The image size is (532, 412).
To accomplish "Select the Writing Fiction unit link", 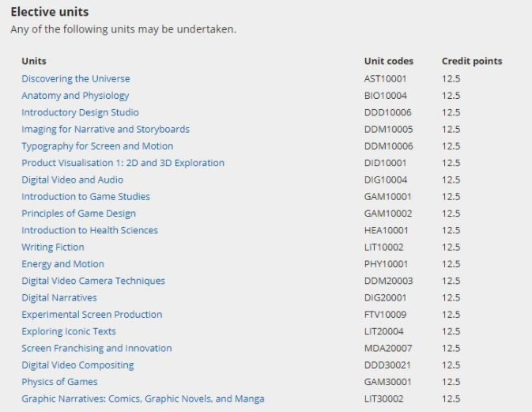I will click(x=53, y=247).
